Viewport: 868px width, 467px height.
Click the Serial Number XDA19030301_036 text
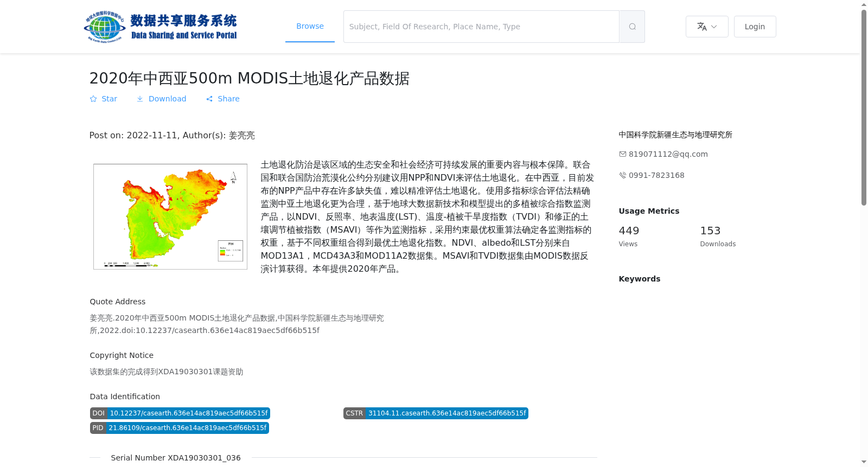click(176, 458)
